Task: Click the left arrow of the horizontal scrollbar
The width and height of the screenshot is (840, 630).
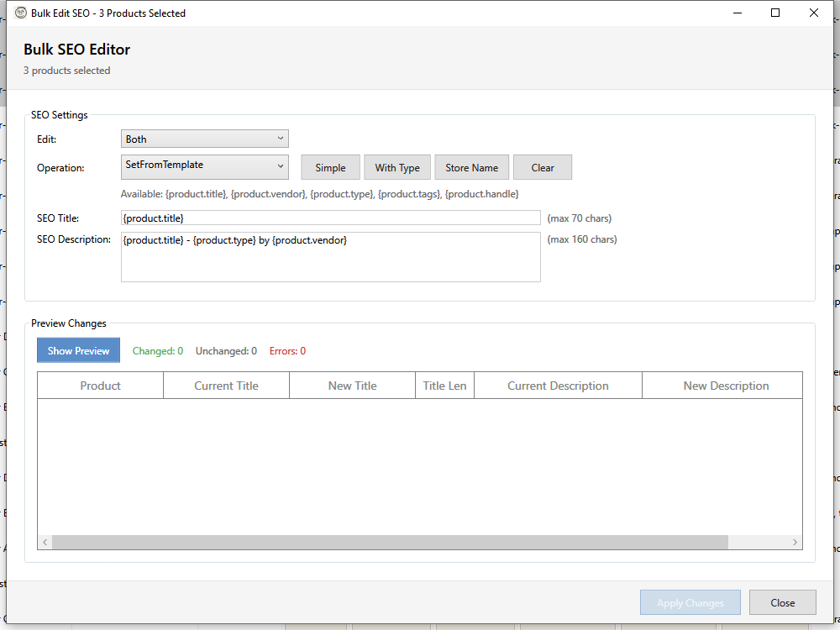Action: (x=45, y=541)
